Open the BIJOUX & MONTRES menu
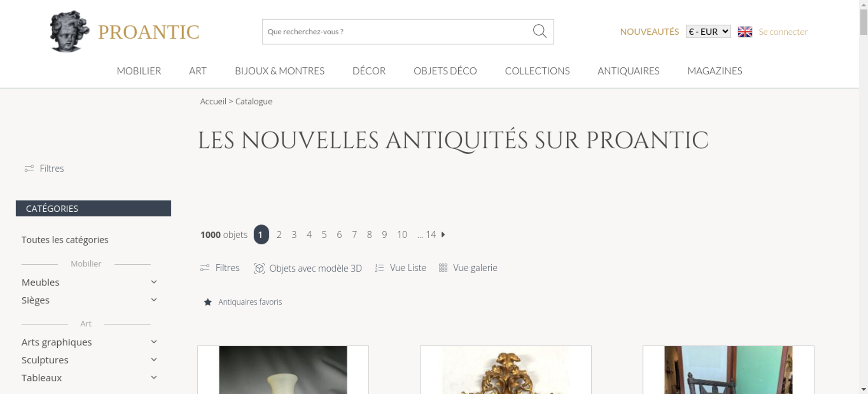This screenshot has width=868, height=394. coord(279,71)
